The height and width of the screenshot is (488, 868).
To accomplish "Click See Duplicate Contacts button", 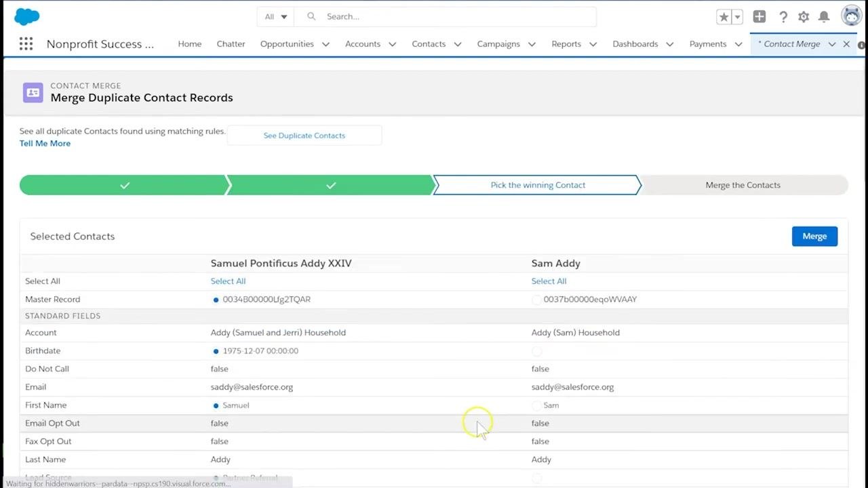I will [x=304, y=136].
